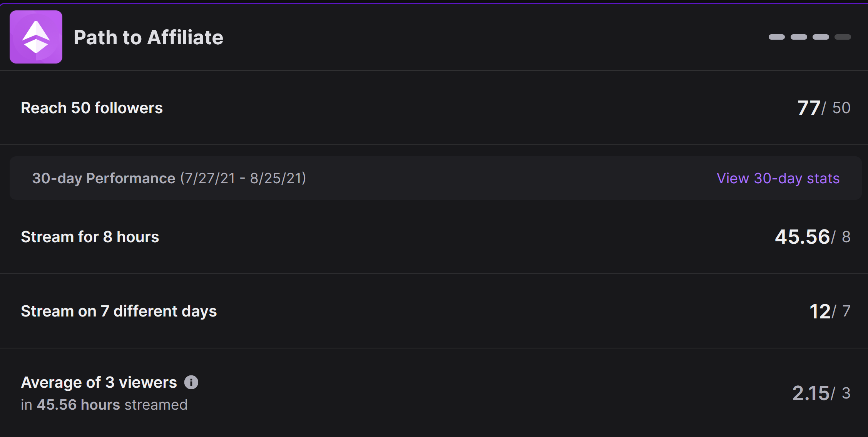Click the Reach 50 followers goal
This screenshot has height=437, width=868.
click(x=92, y=108)
